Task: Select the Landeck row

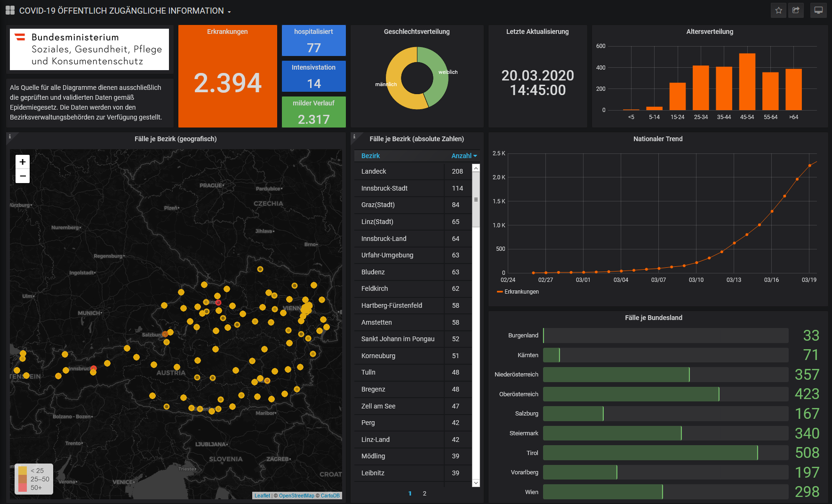Action: point(413,171)
